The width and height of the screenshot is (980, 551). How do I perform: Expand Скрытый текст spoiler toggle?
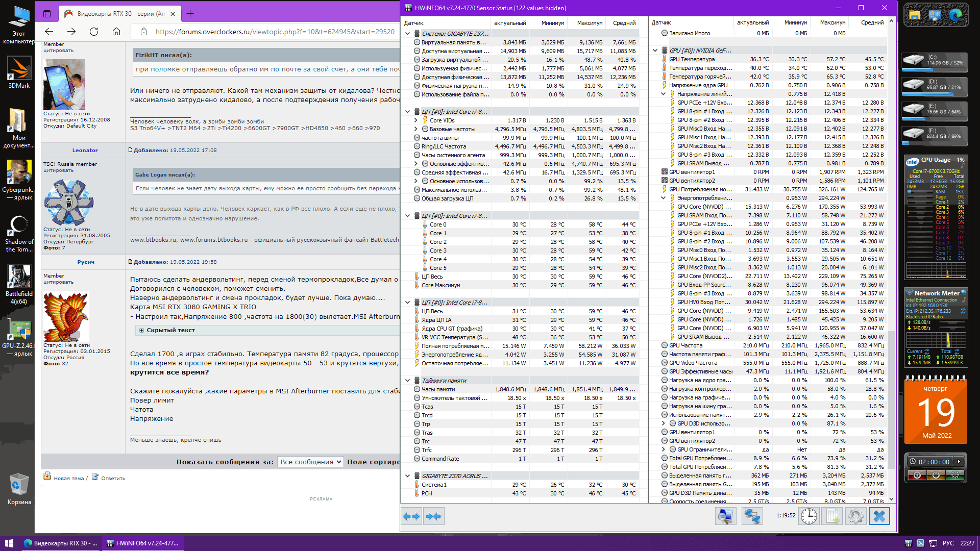[142, 331]
